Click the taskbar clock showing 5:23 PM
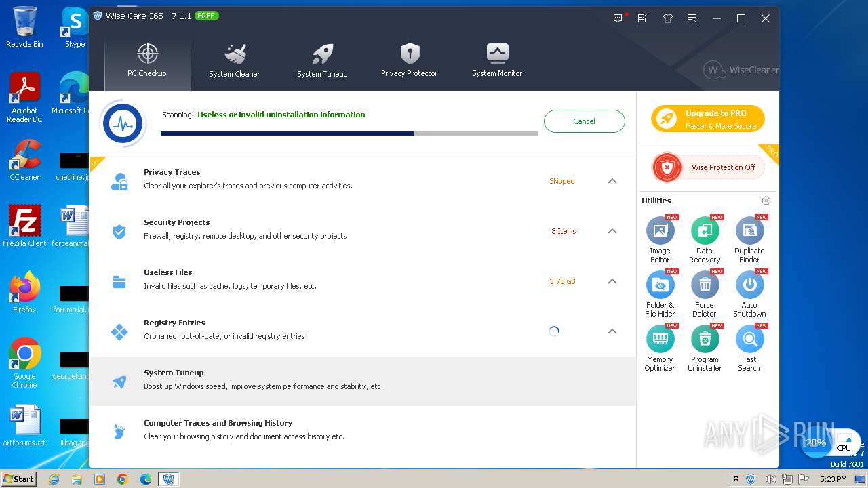Viewport: 868px width, 488px height. click(x=833, y=479)
